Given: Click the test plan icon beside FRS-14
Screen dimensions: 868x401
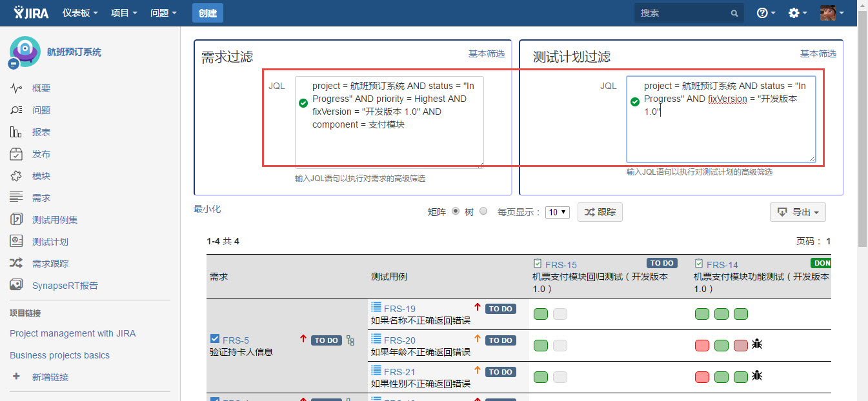Looking at the screenshot, I should pos(699,264).
